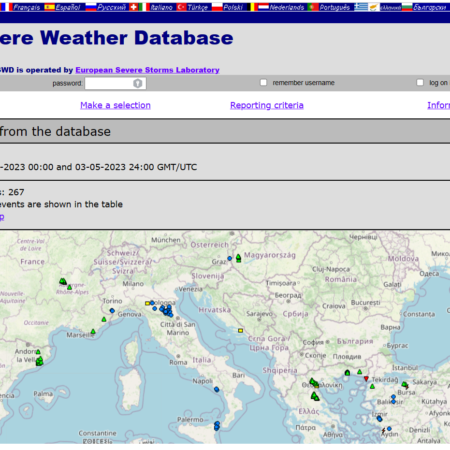450x450 pixels.
Task: Switch language via the Spanish flag icon
Action: click(49, 7)
